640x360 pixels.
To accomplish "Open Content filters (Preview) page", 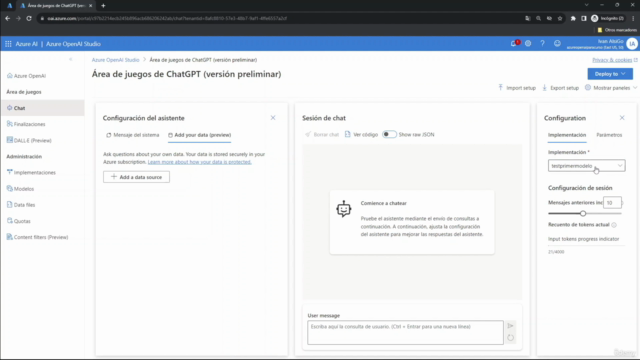I will pyautogui.click(x=37, y=237).
